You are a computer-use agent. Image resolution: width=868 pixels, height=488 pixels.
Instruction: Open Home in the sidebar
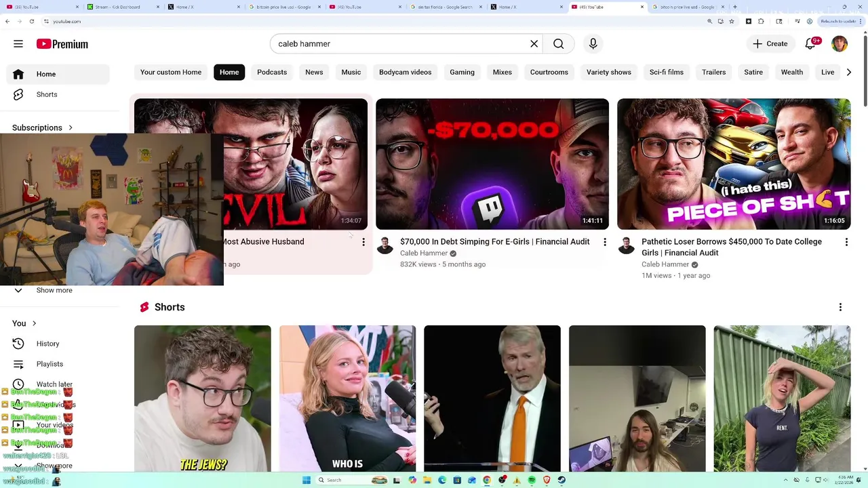click(58, 74)
